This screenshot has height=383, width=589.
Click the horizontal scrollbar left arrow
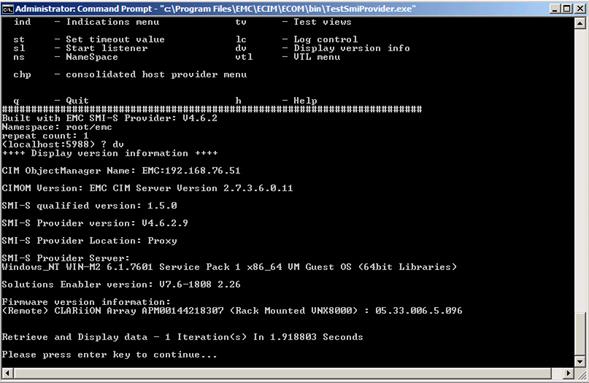coord(8,373)
